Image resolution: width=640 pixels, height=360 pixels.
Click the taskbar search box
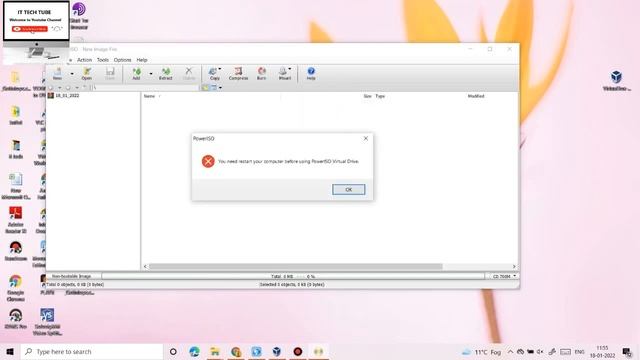tap(92, 351)
